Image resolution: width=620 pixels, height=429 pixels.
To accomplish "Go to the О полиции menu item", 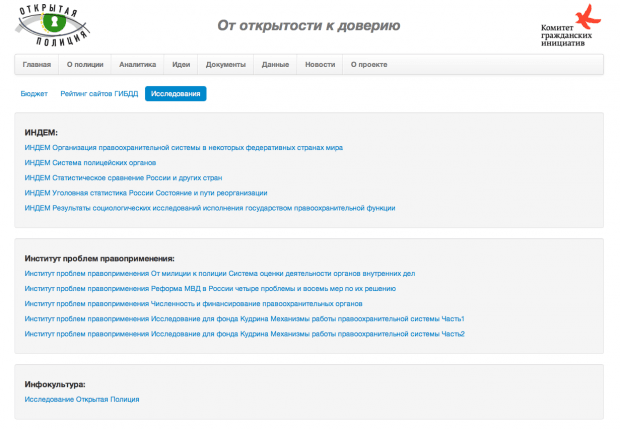I will pos(85,64).
